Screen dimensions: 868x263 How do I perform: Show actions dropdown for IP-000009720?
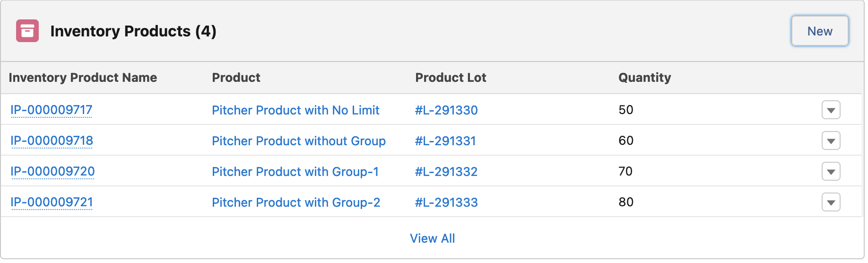831,172
